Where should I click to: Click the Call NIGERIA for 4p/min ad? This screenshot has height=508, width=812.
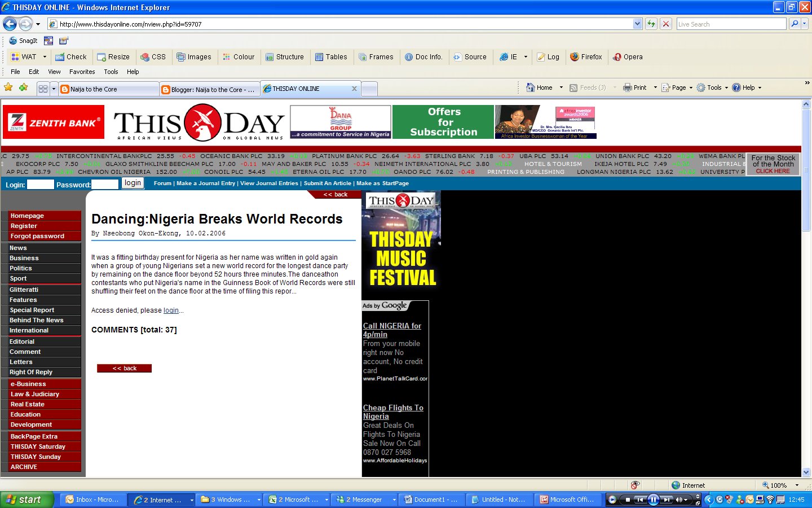(392, 330)
